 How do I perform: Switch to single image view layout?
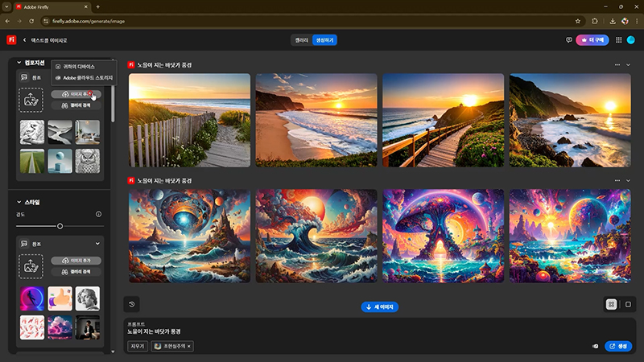click(628, 304)
